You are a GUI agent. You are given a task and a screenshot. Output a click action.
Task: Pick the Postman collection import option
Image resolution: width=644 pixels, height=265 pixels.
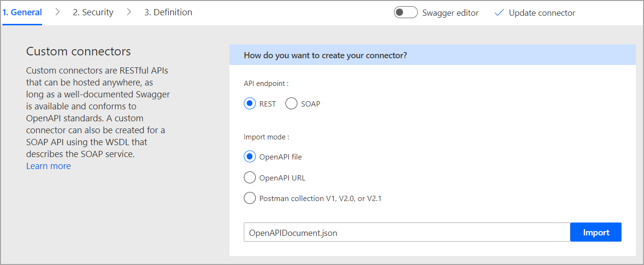[x=250, y=198]
